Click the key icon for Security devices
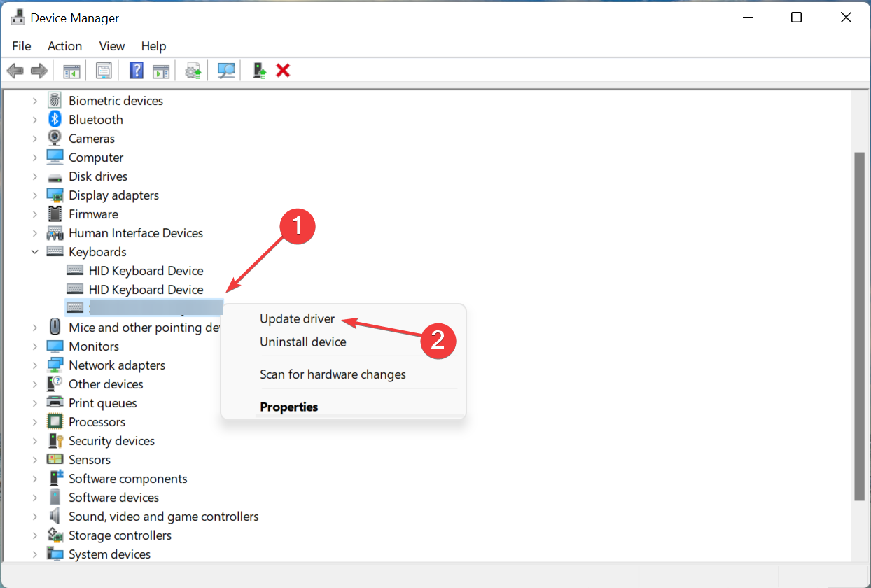The width and height of the screenshot is (871, 588). pos(55,441)
